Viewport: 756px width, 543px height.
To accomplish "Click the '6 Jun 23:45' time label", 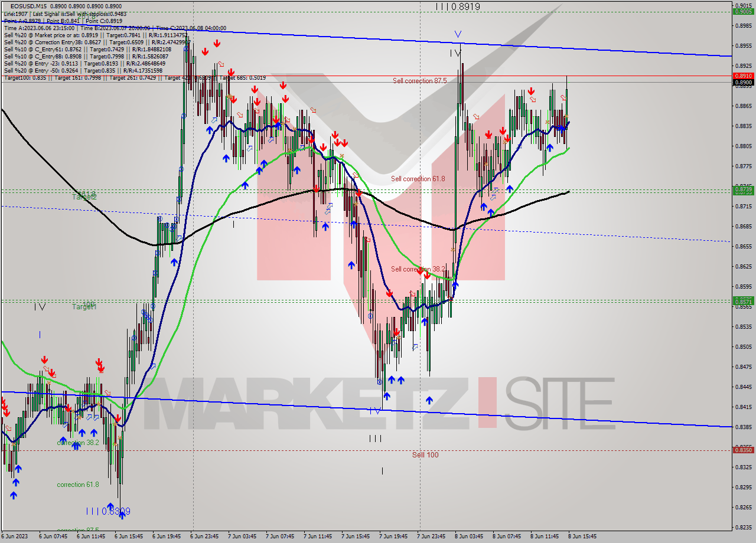I will click(x=204, y=537).
